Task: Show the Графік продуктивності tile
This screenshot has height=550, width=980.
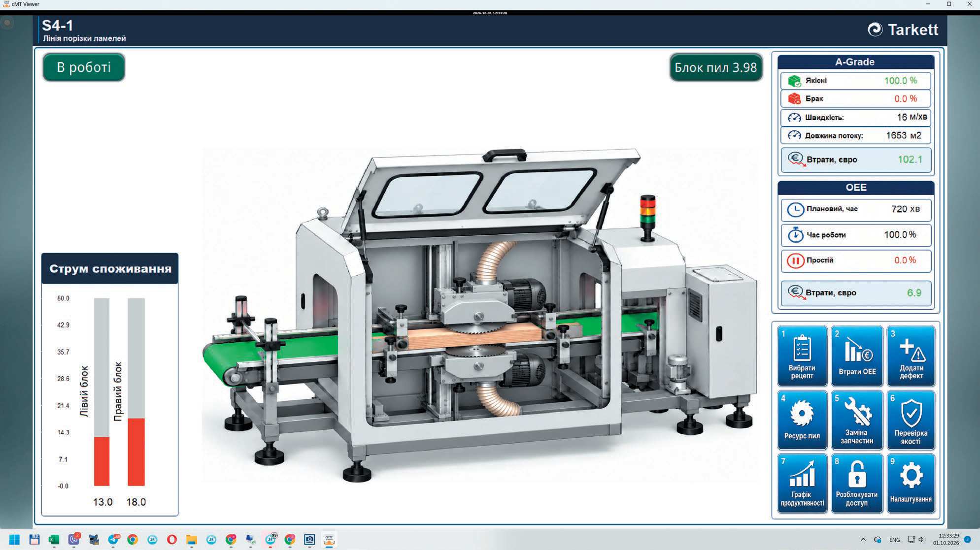Action: coord(802,484)
